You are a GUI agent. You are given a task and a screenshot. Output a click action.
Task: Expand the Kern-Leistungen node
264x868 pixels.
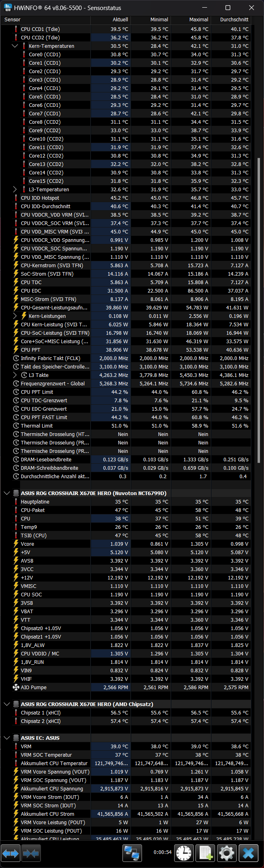(15, 316)
